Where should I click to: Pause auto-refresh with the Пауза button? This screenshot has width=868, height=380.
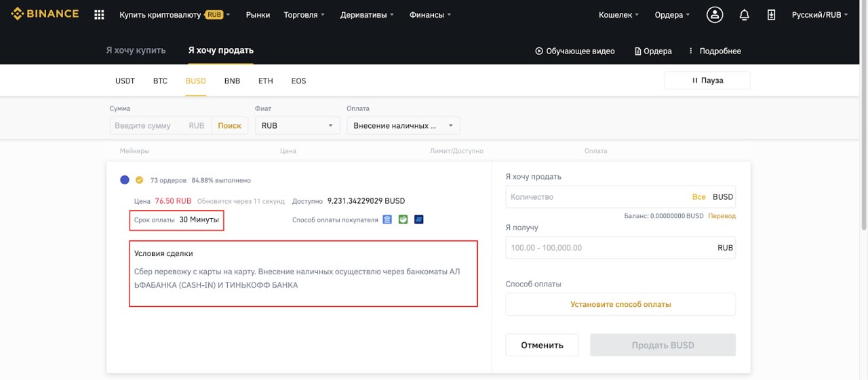pyautogui.click(x=707, y=81)
